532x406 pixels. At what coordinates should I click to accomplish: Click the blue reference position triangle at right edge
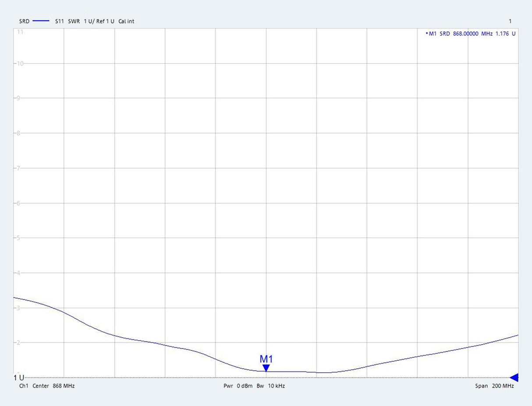coord(514,378)
